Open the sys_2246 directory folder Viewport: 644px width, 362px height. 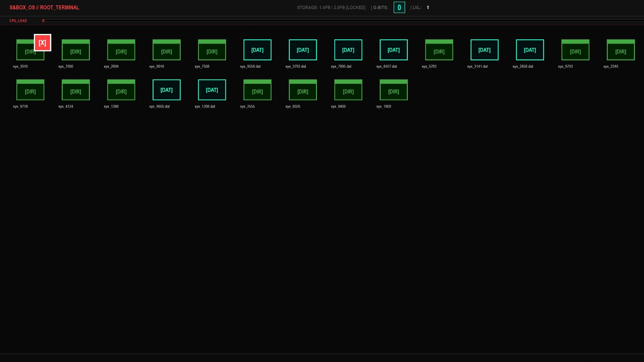(621, 50)
